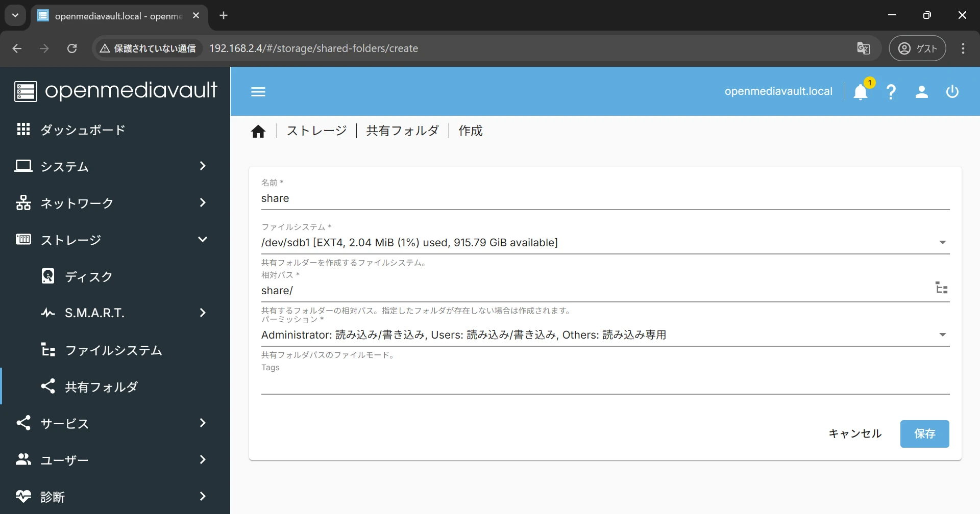Screen dimensions: 980x514
Task: Open browser translate page icon
Action: tap(863, 48)
